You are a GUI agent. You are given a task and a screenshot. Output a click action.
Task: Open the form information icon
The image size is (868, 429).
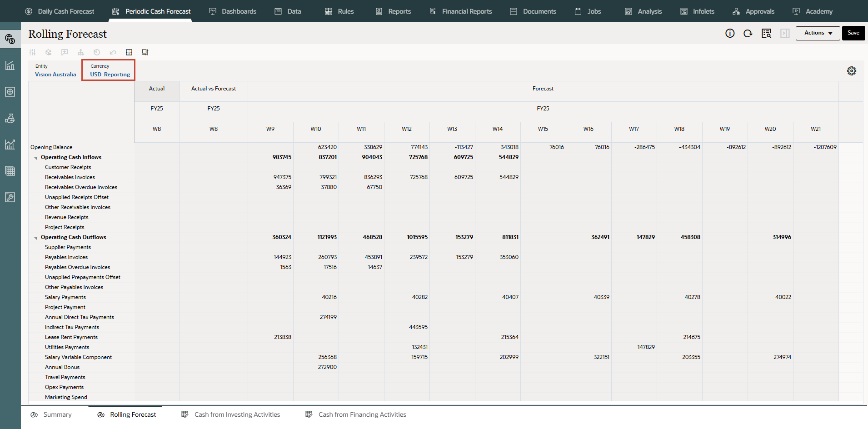[x=730, y=33]
